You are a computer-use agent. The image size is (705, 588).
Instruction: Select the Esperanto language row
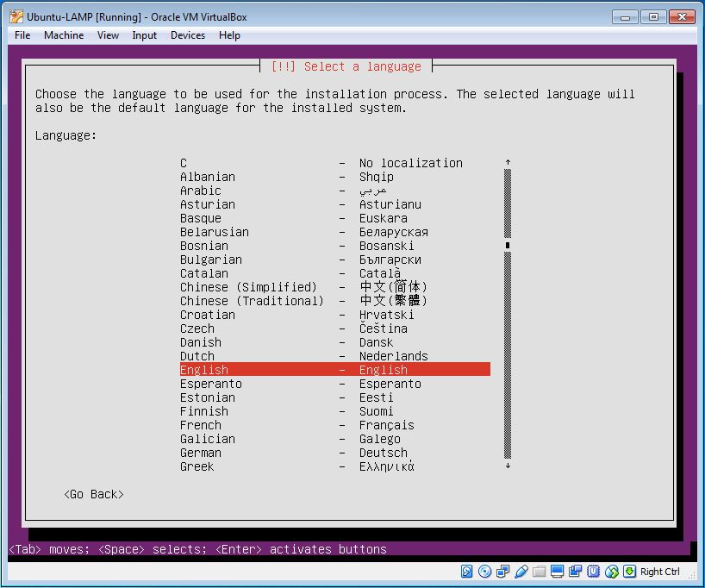[335, 384]
